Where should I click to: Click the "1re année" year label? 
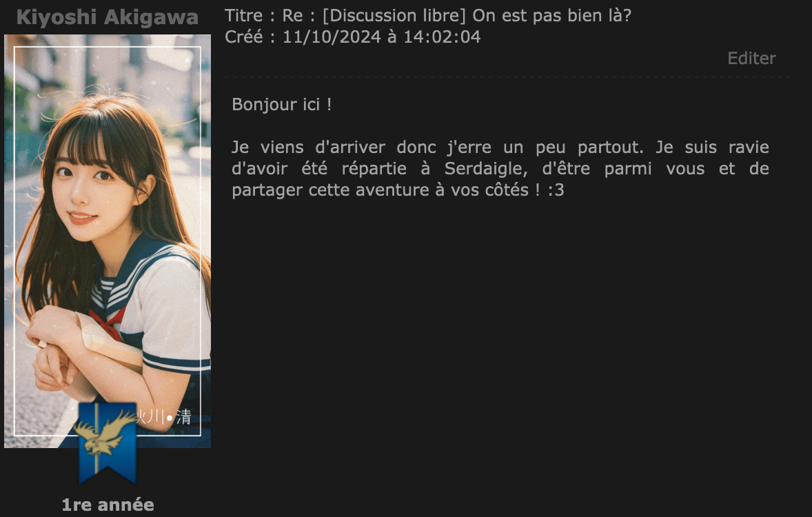[x=108, y=504]
